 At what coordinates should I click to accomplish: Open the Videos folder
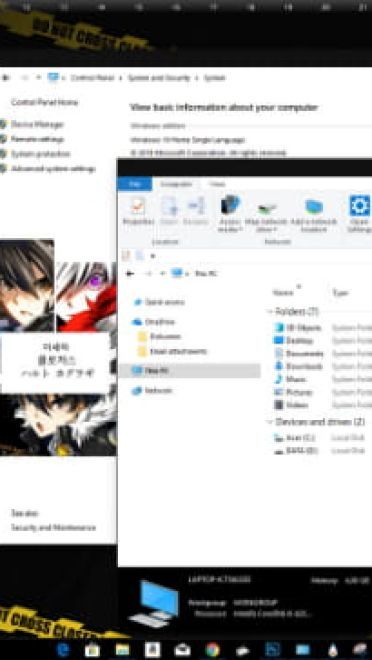point(291,405)
